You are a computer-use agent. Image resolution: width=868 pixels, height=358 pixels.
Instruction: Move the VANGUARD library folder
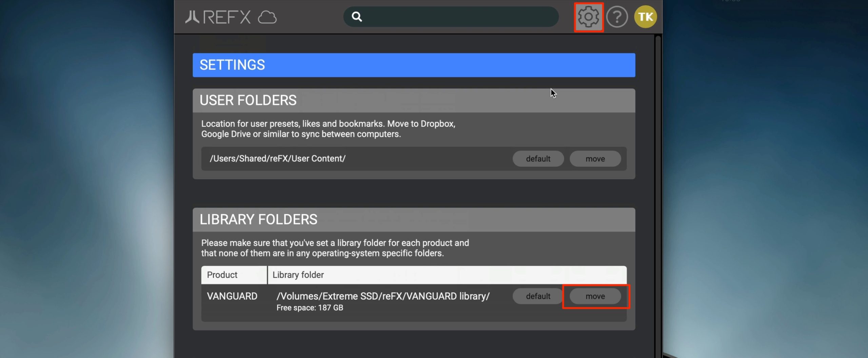(595, 296)
